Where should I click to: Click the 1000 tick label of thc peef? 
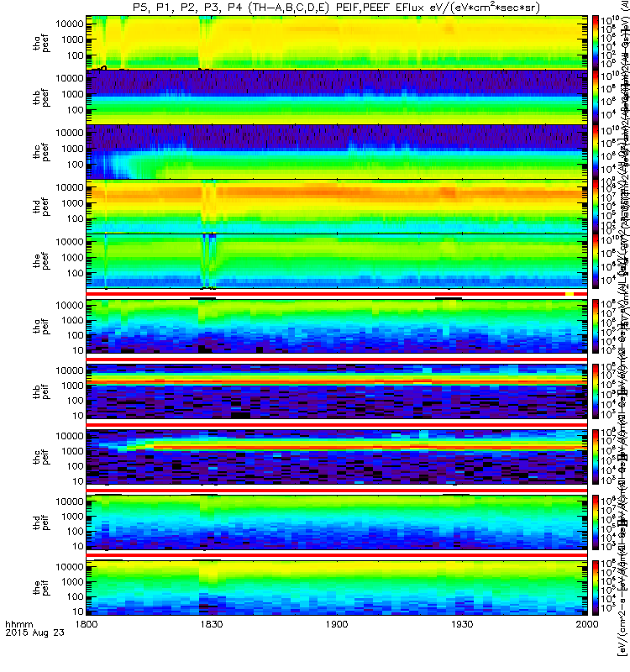point(72,149)
